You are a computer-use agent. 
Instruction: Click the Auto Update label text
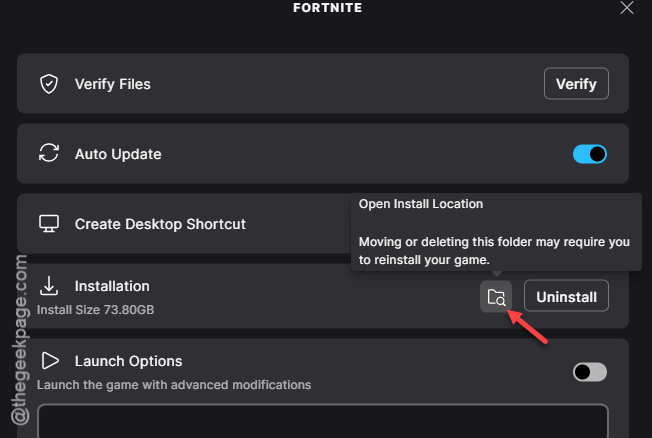point(118,154)
